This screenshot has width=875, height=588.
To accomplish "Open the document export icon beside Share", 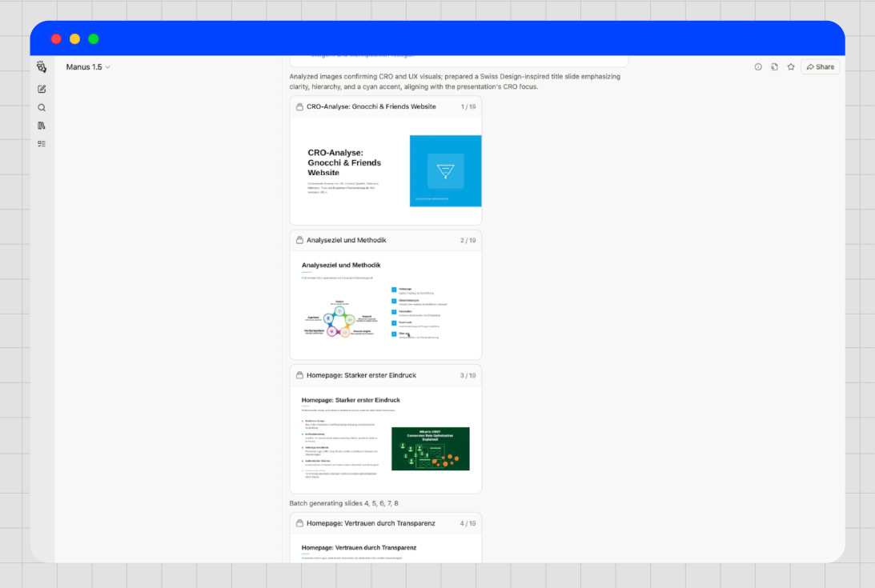I will click(774, 67).
